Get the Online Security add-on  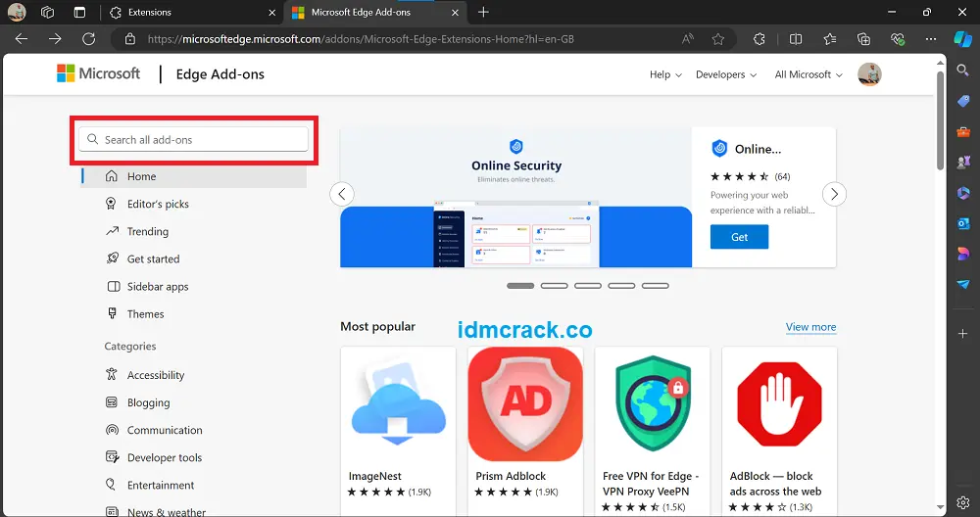click(x=739, y=237)
